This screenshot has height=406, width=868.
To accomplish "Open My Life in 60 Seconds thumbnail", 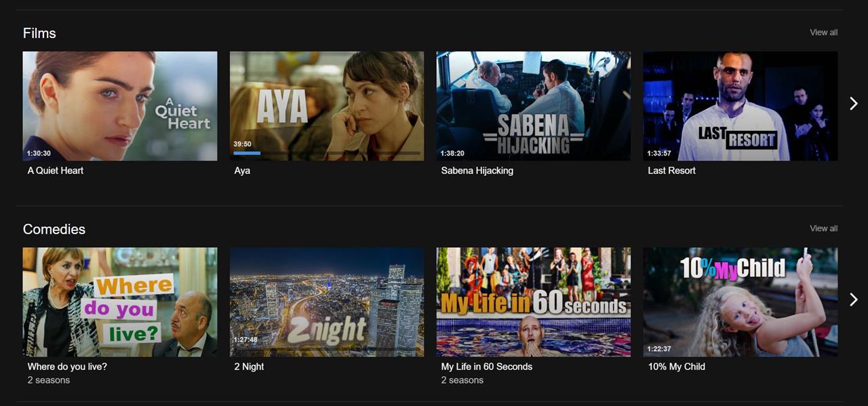I will 534,302.
